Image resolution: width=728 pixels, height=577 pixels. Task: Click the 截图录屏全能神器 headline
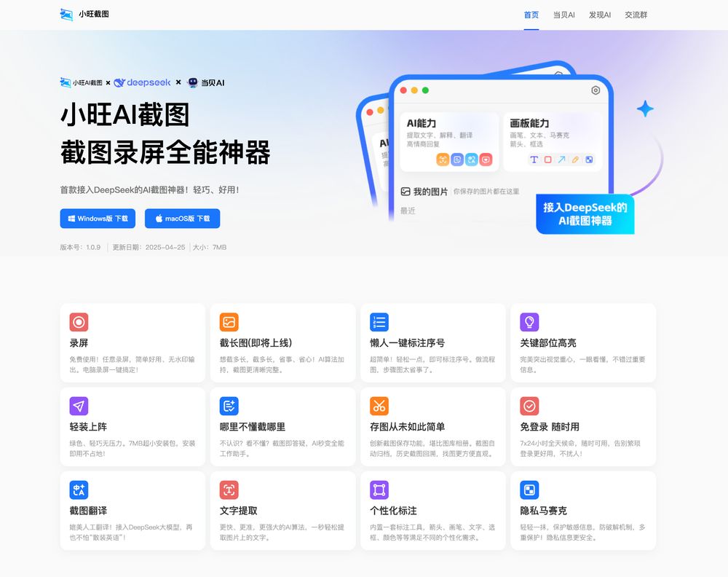point(165,152)
